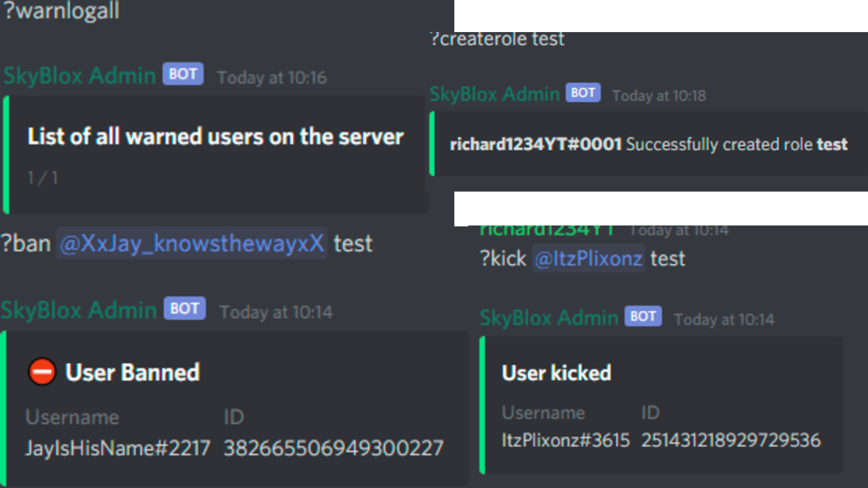868x488 pixels.
Task: Click the SkyBlox Admin name above the warned users list
Action: tap(80, 75)
